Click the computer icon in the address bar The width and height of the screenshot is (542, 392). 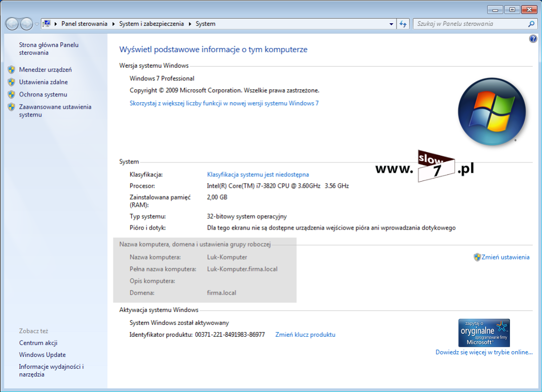click(46, 24)
